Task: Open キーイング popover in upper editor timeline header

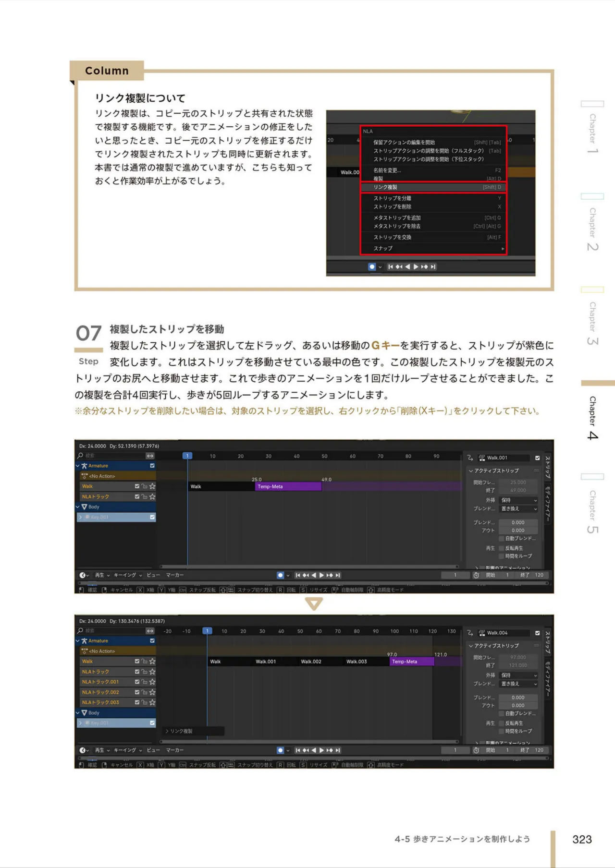Action: [128, 575]
